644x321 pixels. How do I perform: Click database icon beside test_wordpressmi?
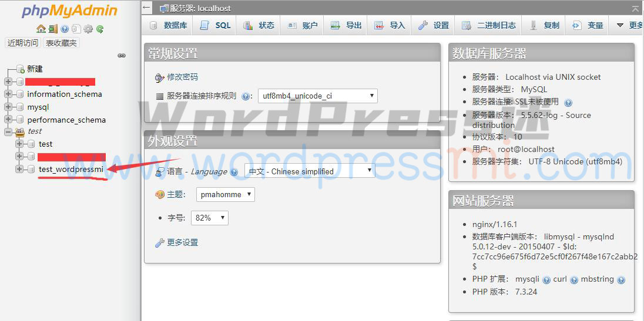32,169
